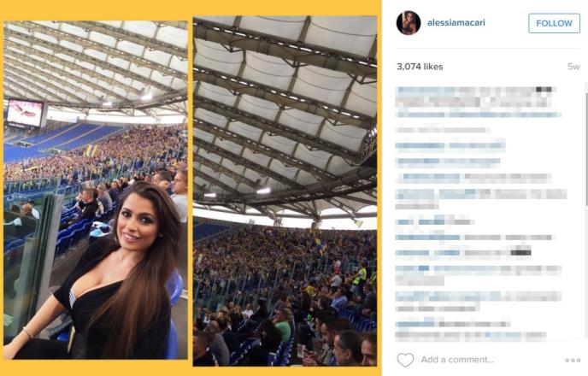Focus the Add a comment field
The width and height of the screenshot is (588, 376).
457,360
